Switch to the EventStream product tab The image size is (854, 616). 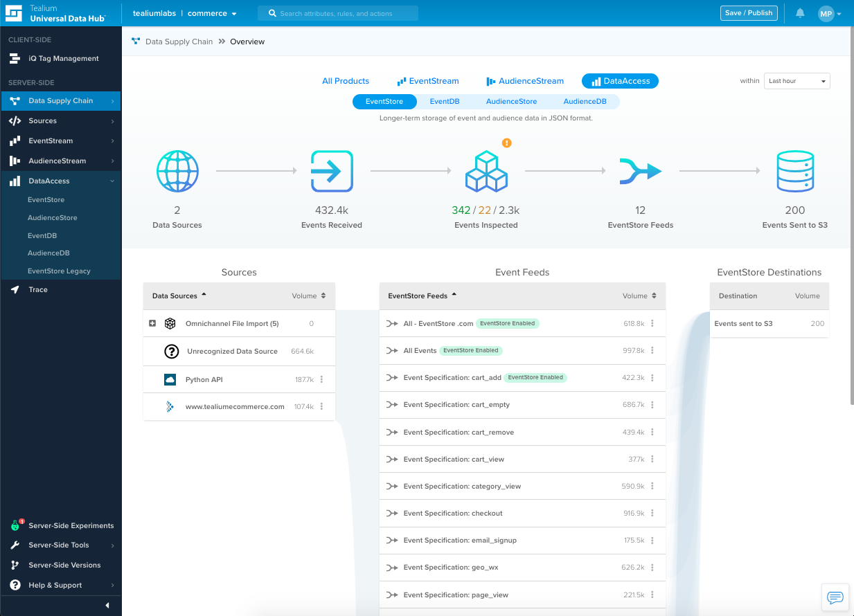point(427,81)
